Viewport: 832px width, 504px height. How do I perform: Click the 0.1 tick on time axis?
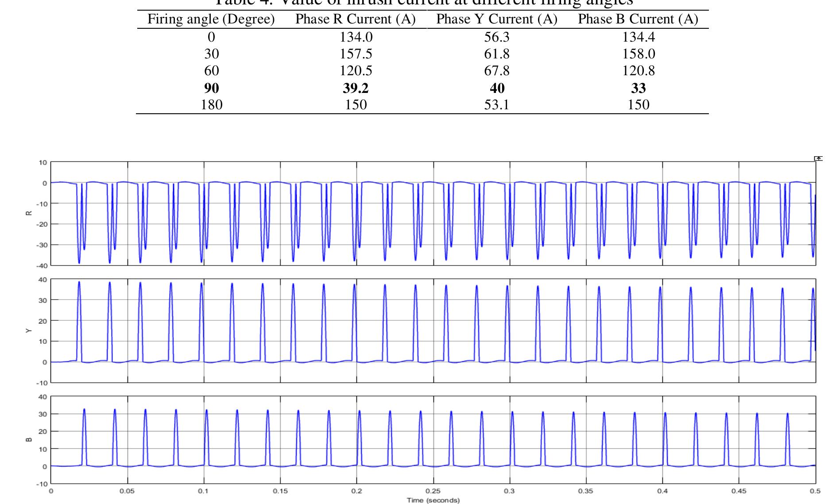(x=204, y=491)
